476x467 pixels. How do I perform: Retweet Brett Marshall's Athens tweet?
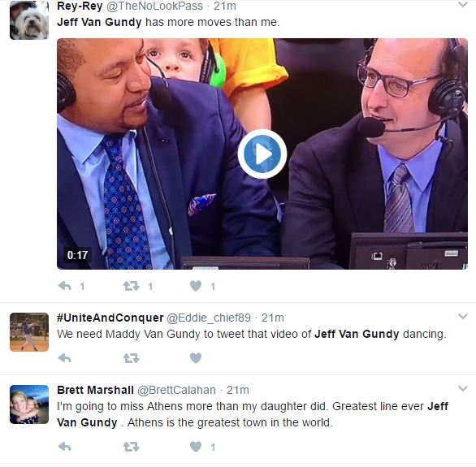pyautogui.click(x=131, y=447)
